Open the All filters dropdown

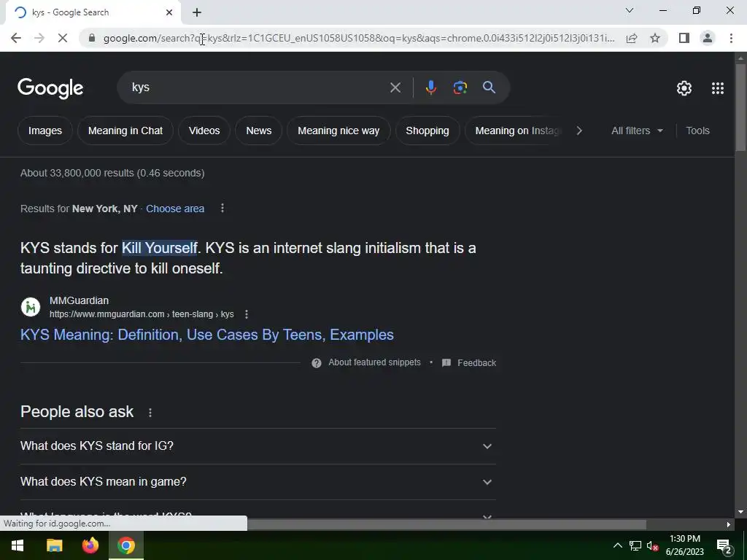[637, 131]
